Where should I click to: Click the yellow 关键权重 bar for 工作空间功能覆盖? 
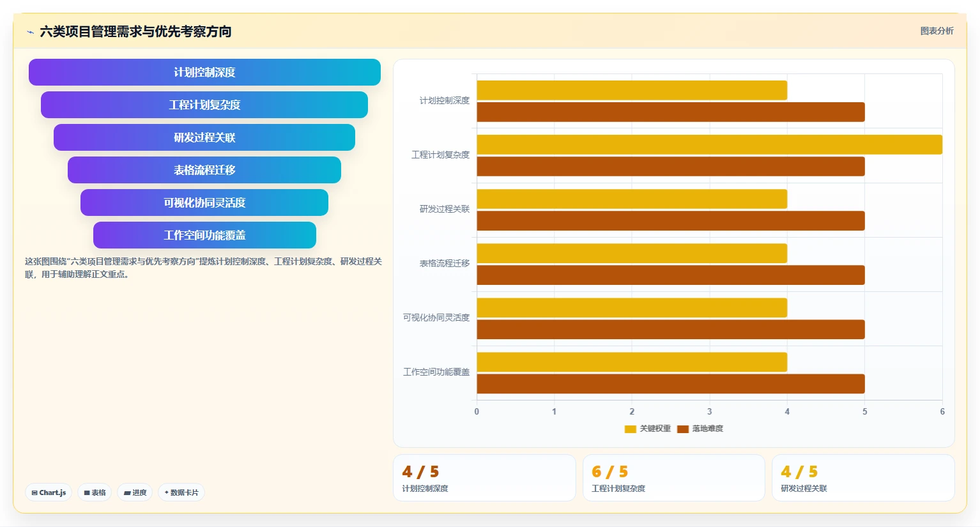632,362
